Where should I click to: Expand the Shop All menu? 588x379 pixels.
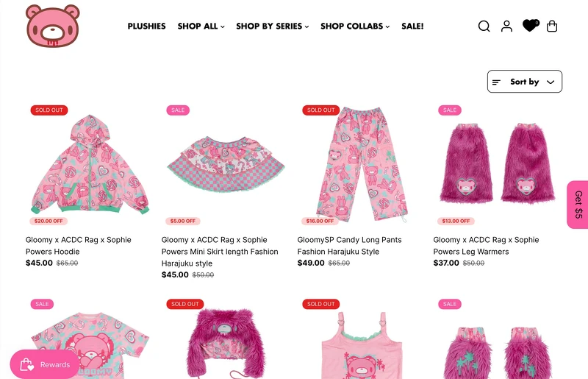point(201,26)
